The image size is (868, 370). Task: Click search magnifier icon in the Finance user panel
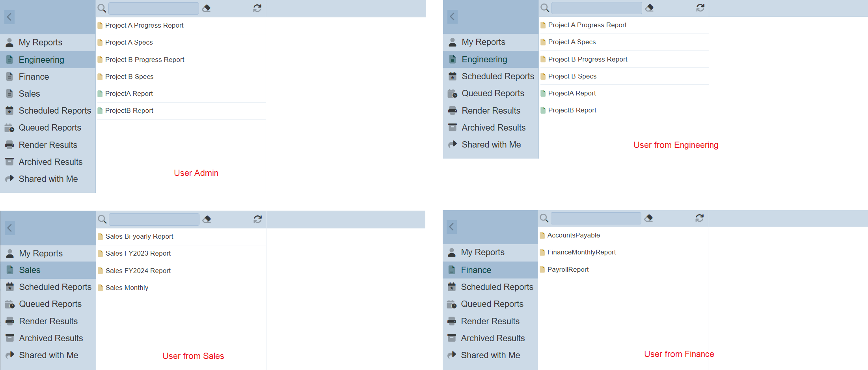tap(544, 218)
